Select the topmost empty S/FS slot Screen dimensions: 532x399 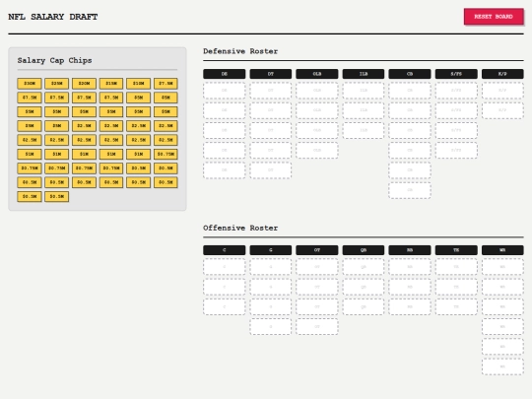pyautogui.click(x=456, y=91)
